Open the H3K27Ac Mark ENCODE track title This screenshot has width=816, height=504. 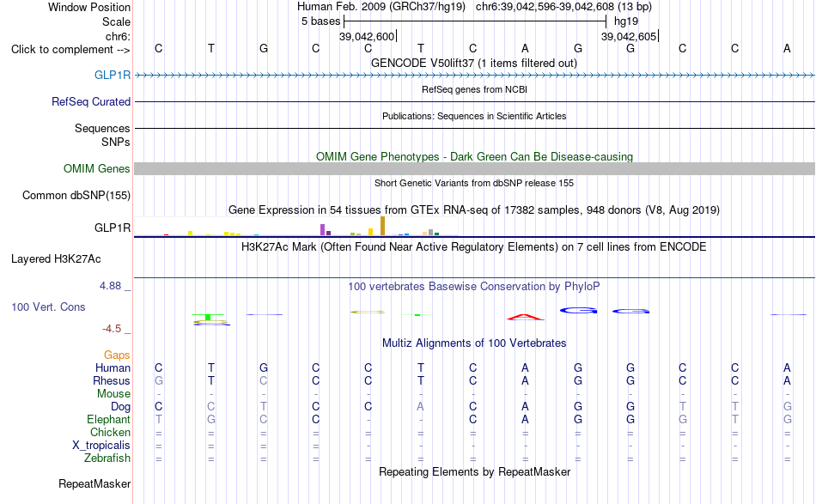(474, 246)
